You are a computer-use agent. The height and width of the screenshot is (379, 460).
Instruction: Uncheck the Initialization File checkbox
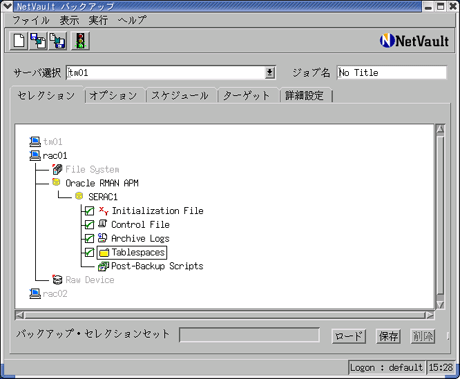(x=89, y=211)
